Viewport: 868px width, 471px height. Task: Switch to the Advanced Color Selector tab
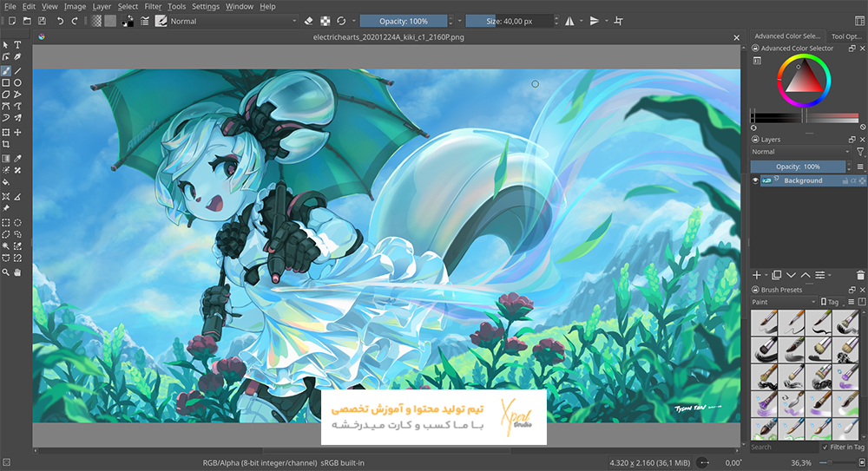(787, 36)
